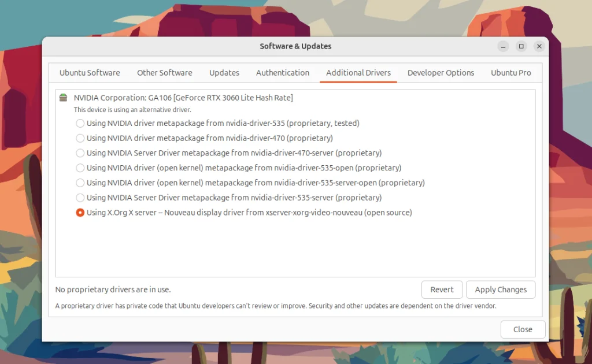Choose the nvidia-driver-535-open radio option
592x364 pixels.
(80, 168)
